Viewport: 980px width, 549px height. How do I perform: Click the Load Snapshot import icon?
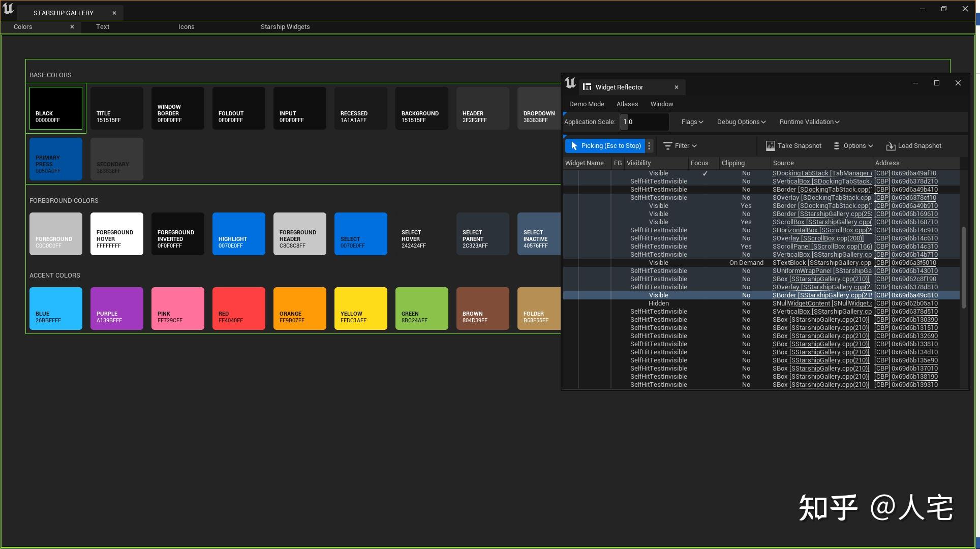click(891, 146)
